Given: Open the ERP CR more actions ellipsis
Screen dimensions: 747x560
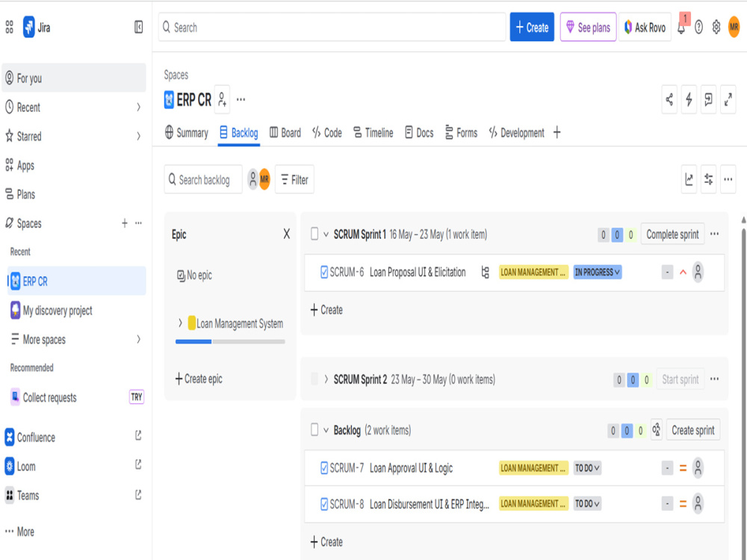Looking at the screenshot, I should click(x=241, y=99).
